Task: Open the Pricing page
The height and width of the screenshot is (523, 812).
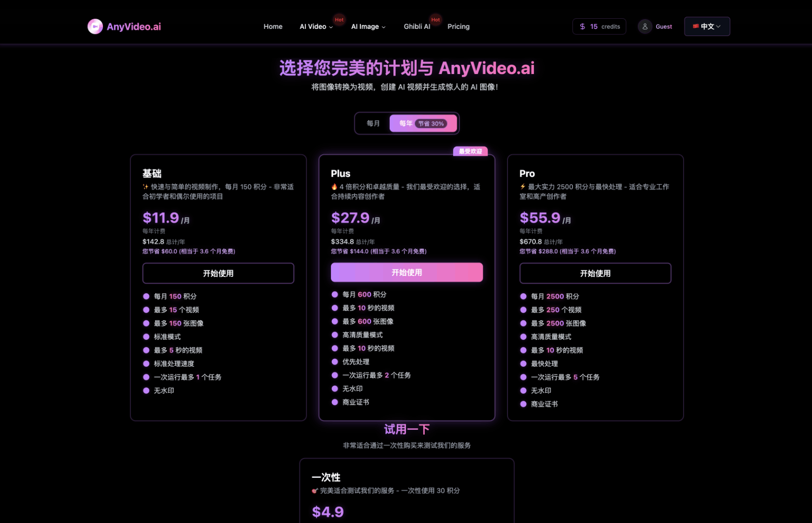Action: coord(458,26)
